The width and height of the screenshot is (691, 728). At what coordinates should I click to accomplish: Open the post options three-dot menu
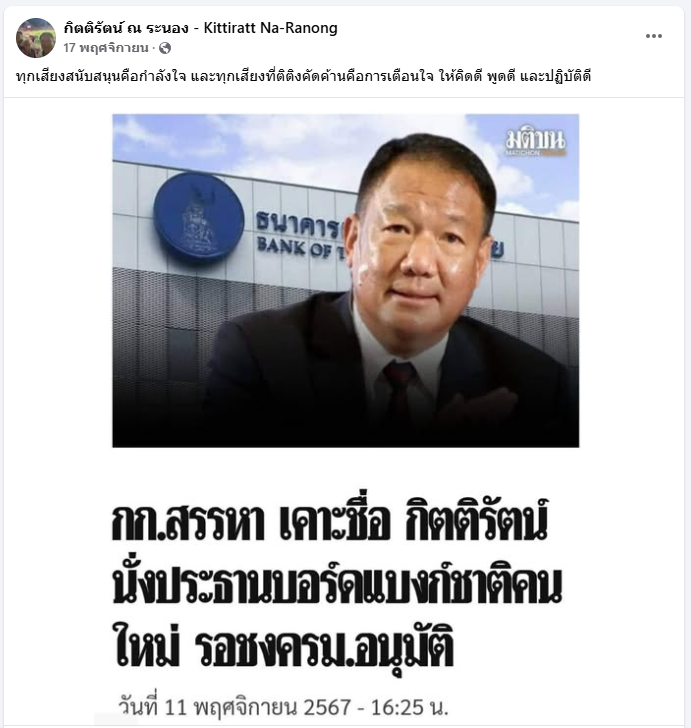coord(653,36)
